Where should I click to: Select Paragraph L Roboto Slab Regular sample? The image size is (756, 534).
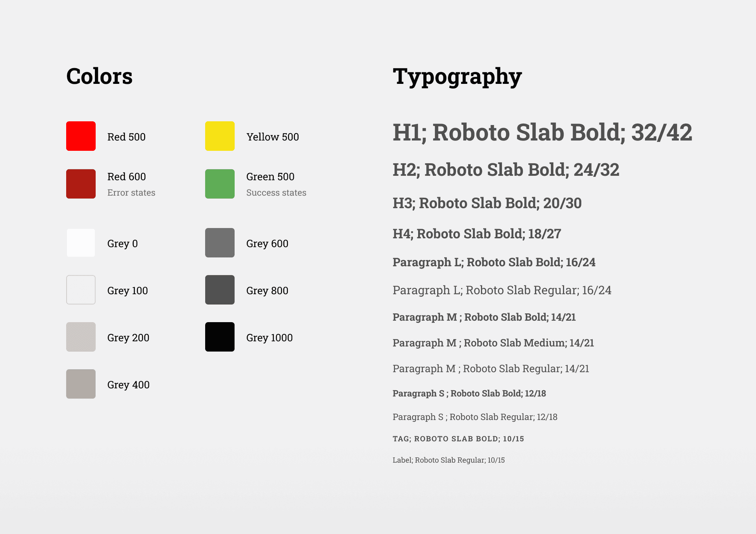502,291
